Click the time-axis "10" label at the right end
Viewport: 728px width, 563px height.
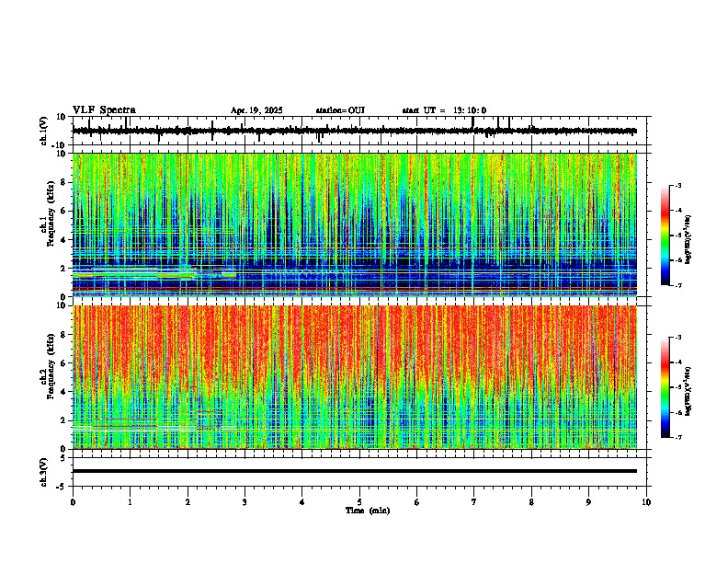[646, 502]
